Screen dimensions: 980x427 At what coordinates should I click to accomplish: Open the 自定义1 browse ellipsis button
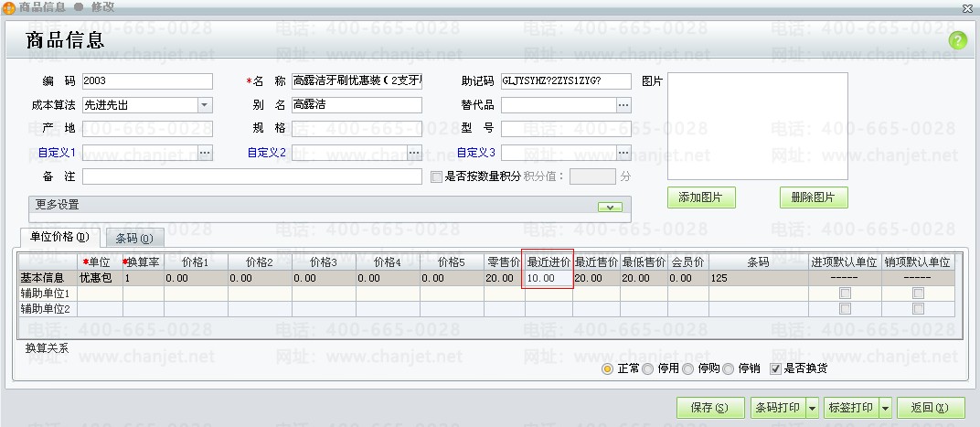coord(205,152)
